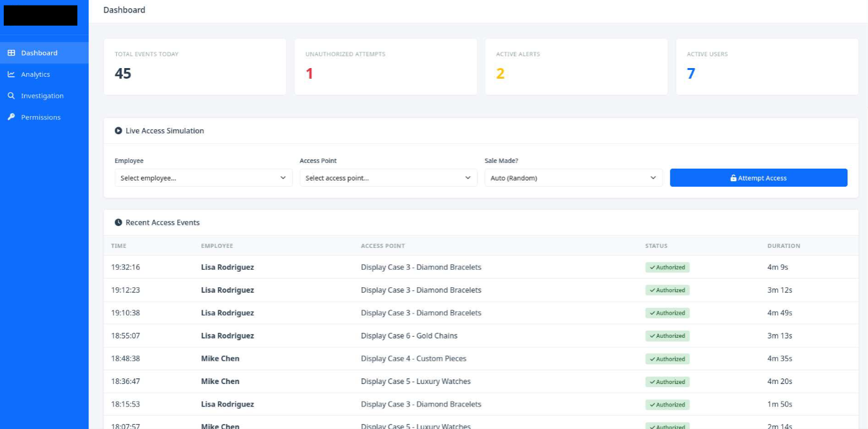Click the 1m 50s duration value
The image size is (868, 429).
[779, 405]
